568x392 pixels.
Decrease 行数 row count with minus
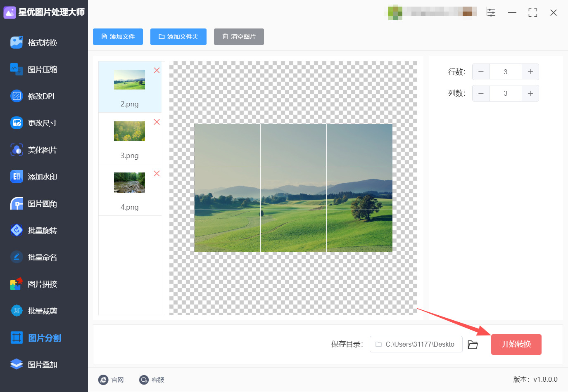point(481,72)
